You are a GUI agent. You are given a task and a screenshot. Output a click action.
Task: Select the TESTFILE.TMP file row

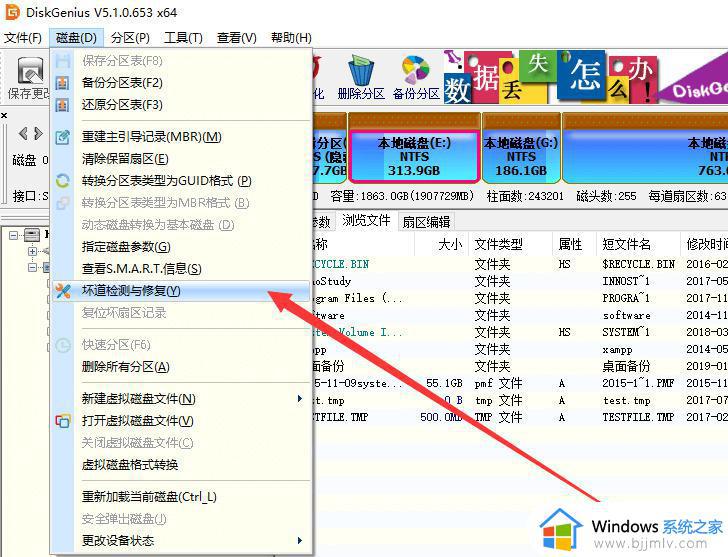tap(520, 417)
